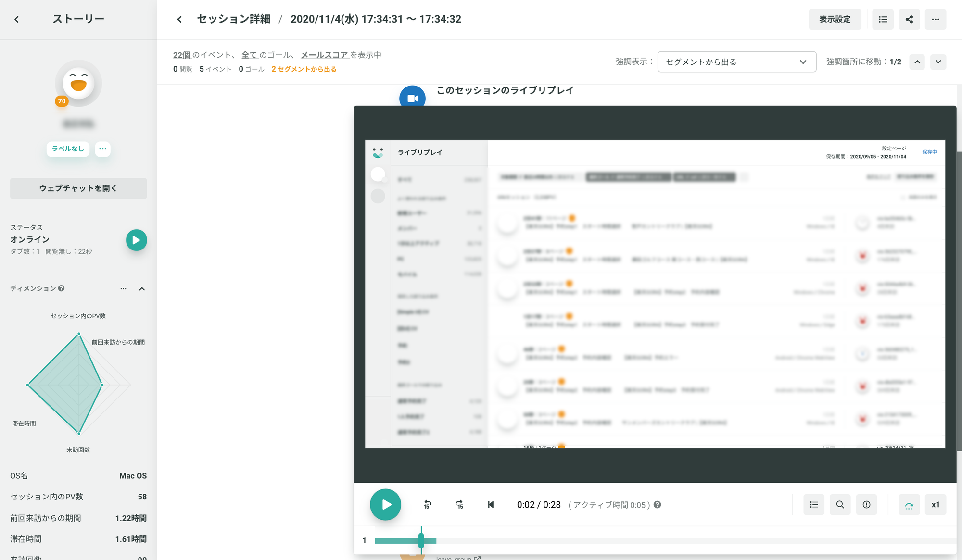Collapse the ディメンション section chevron
The width and height of the screenshot is (962, 560).
click(142, 289)
